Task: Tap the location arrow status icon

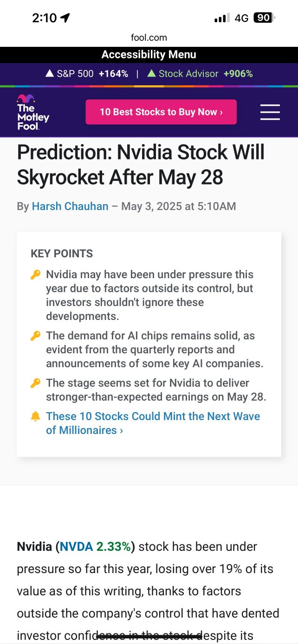Action: pos(65,18)
